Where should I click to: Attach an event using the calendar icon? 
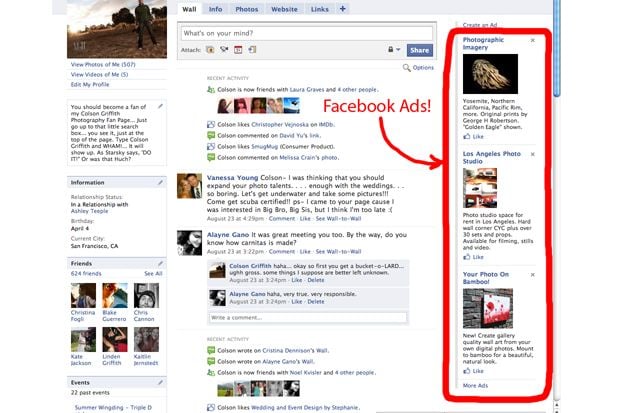point(238,50)
